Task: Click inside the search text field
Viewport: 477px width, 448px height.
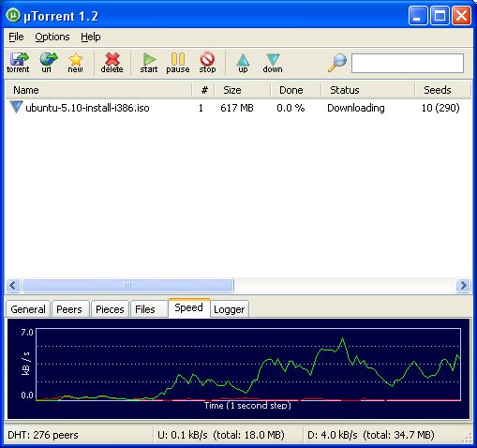Action: click(408, 63)
